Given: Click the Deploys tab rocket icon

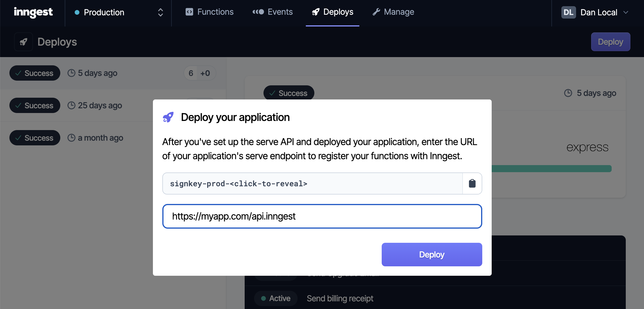Looking at the screenshot, I should (316, 12).
